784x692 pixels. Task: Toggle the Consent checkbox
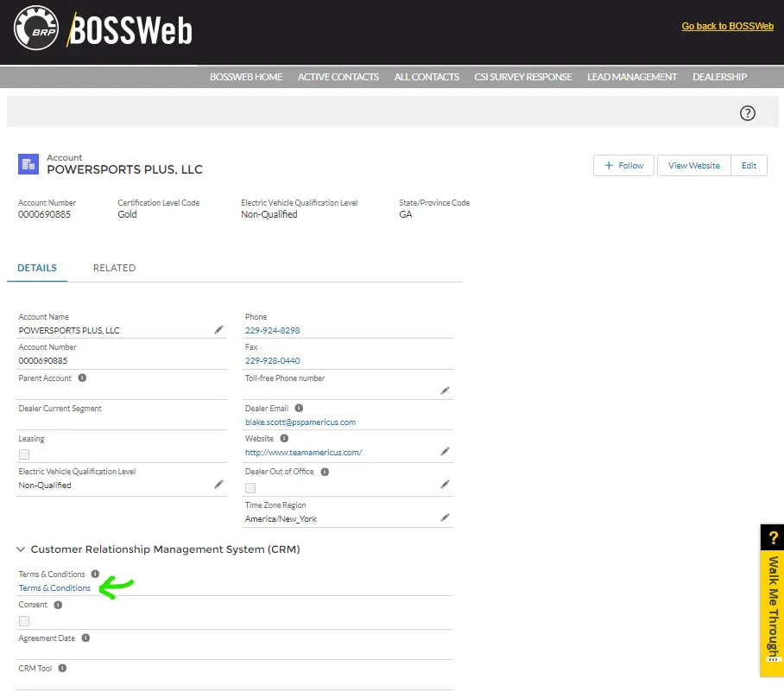tap(24, 621)
